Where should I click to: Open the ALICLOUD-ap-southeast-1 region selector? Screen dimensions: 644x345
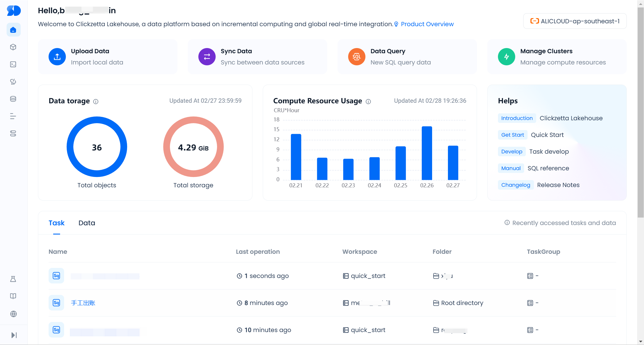(575, 21)
